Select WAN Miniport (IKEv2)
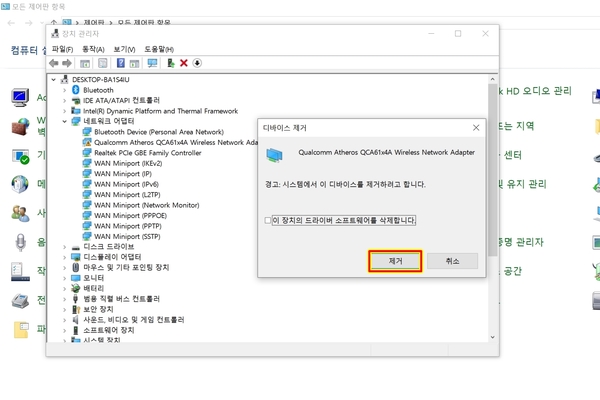Screen dimensions: 600x400 [x=128, y=163]
